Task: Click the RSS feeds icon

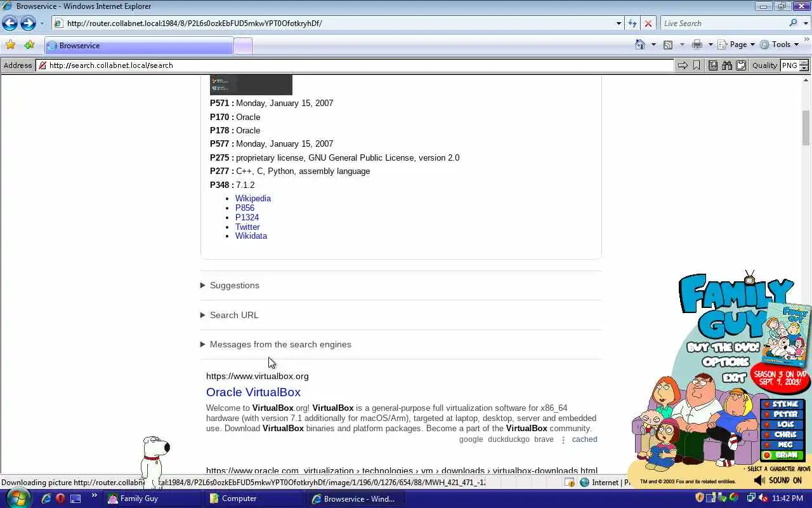Action: click(668, 44)
